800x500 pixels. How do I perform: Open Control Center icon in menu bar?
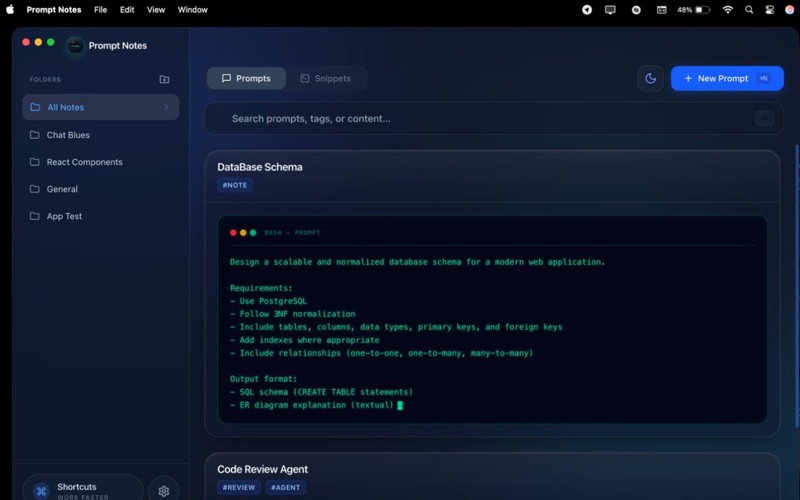(x=769, y=10)
